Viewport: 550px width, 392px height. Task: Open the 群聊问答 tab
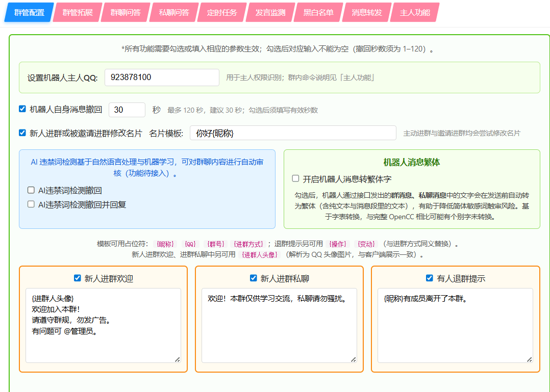tap(125, 12)
